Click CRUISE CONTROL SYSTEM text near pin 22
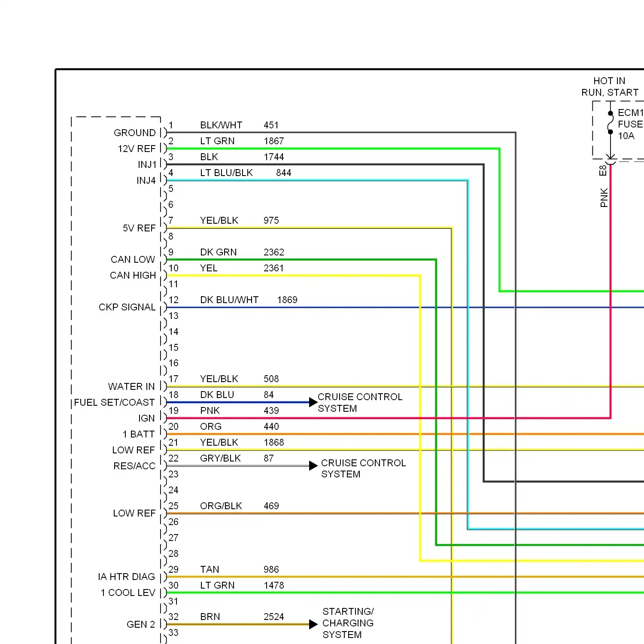644x644 pixels. click(x=363, y=469)
